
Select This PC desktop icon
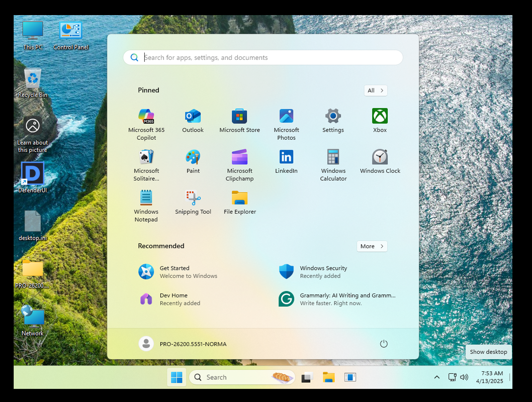[x=33, y=35]
